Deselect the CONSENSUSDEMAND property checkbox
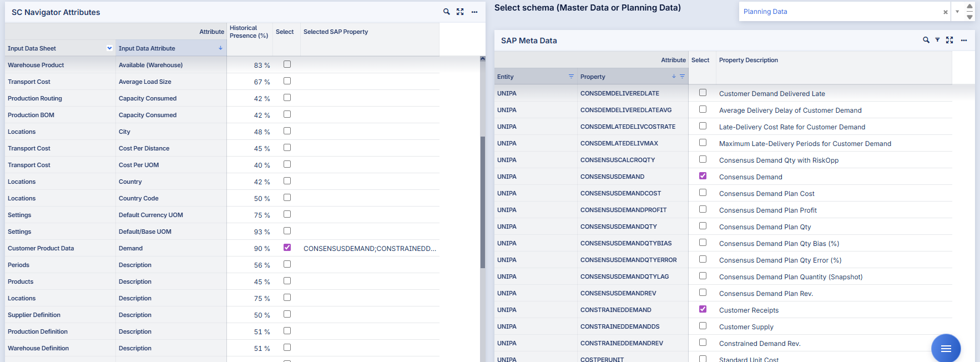Image resolution: width=980 pixels, height=362 pixels. pos(703,176)
